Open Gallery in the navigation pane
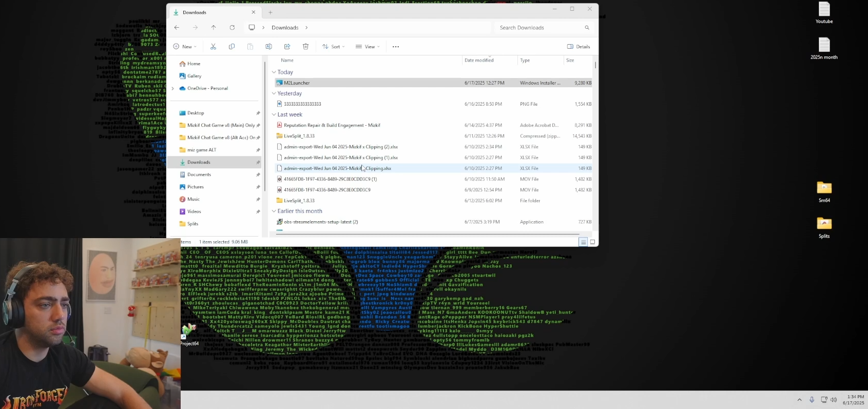The width and height of the screenshot is (868, 409). coord(194,76)
